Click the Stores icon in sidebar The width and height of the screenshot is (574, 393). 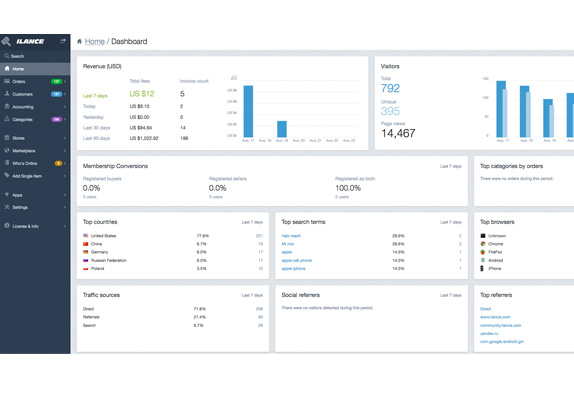[7, 138]
